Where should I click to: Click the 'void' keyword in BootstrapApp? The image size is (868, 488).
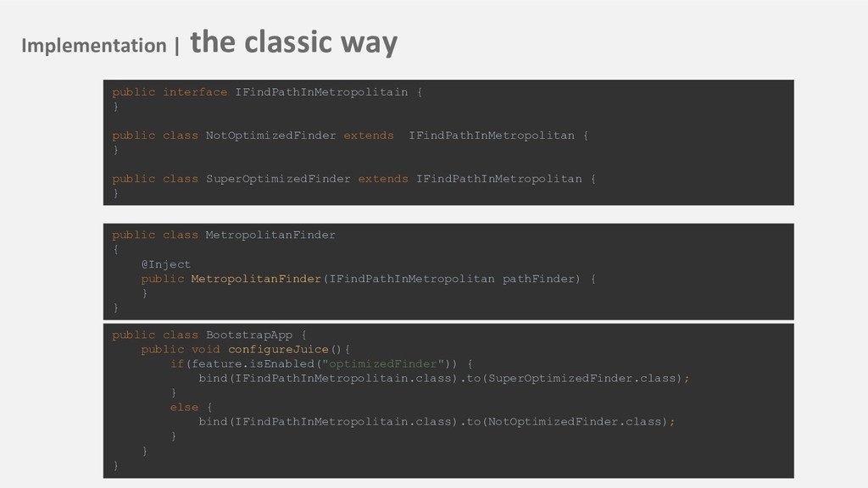pyautogui.click(x=206, y=350)
